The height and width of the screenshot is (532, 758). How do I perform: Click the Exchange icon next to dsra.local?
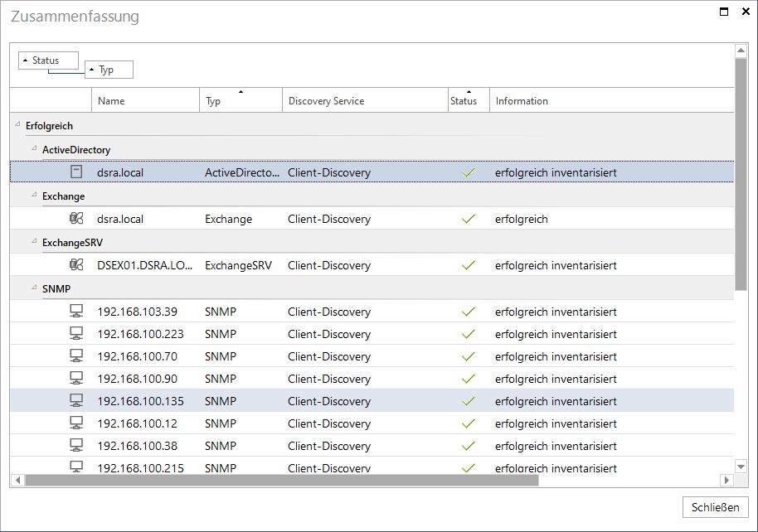click(x=76, y=219)
